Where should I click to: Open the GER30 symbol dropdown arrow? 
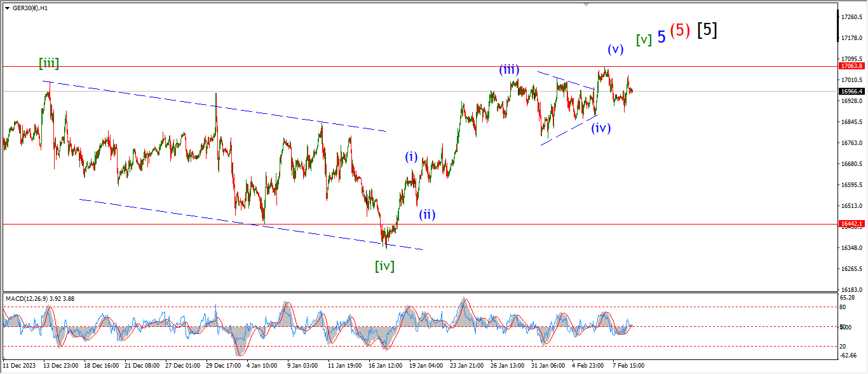(x=7, y=8)
